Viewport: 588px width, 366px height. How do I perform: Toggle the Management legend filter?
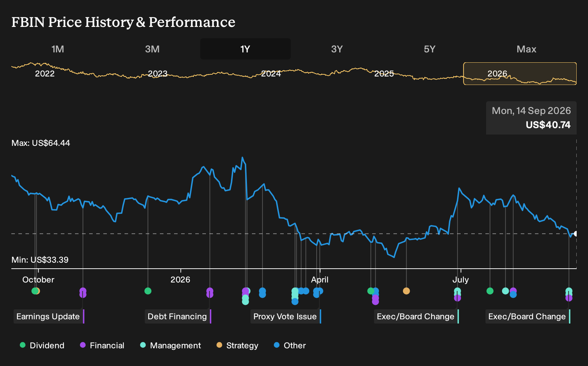[171, 345]
